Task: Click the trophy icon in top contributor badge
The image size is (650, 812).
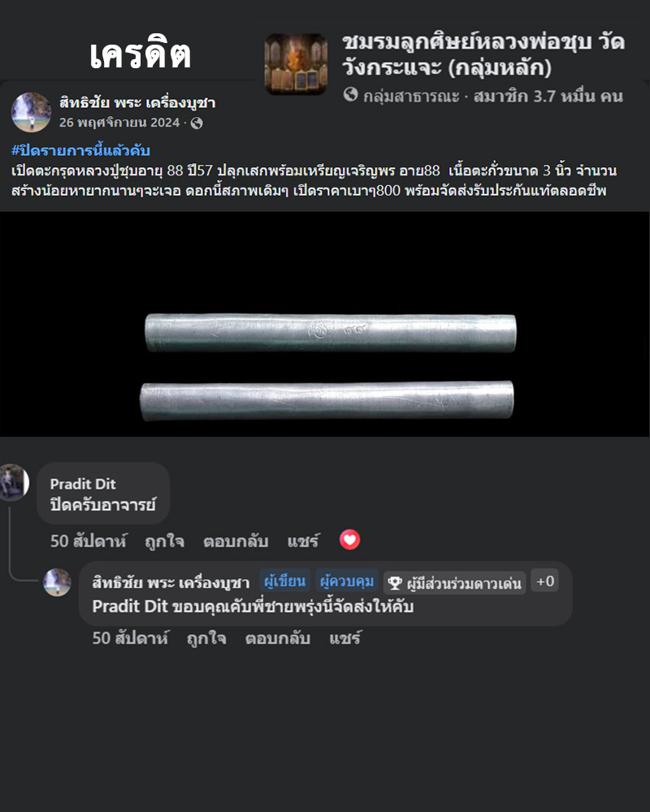Action: [395, 583]
